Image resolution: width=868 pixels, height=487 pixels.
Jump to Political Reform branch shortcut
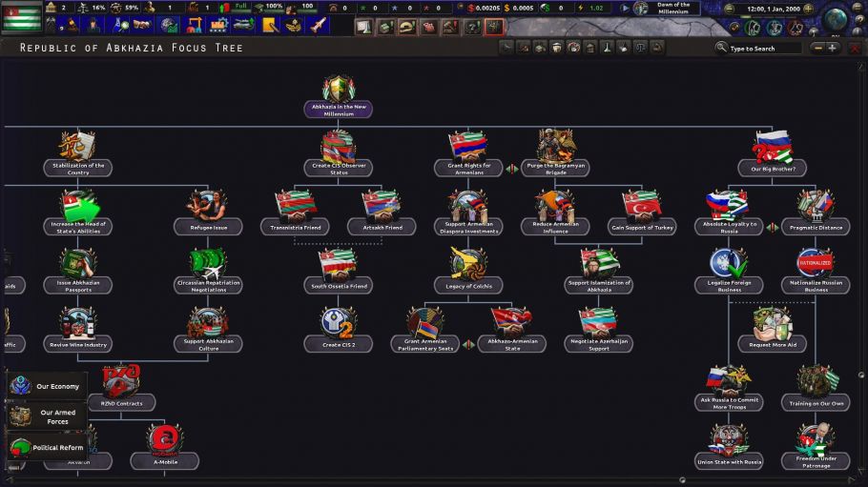[47, 447]
